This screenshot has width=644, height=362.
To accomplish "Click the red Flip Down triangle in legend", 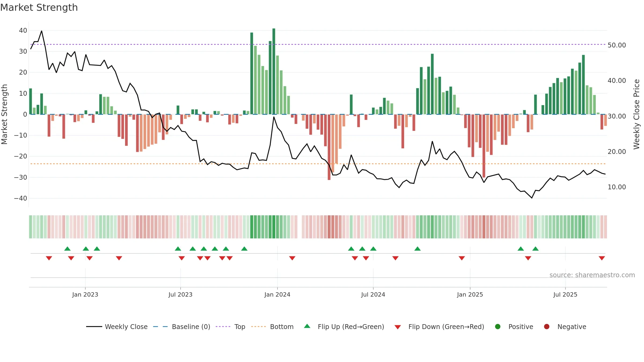I will click(398, 327).
